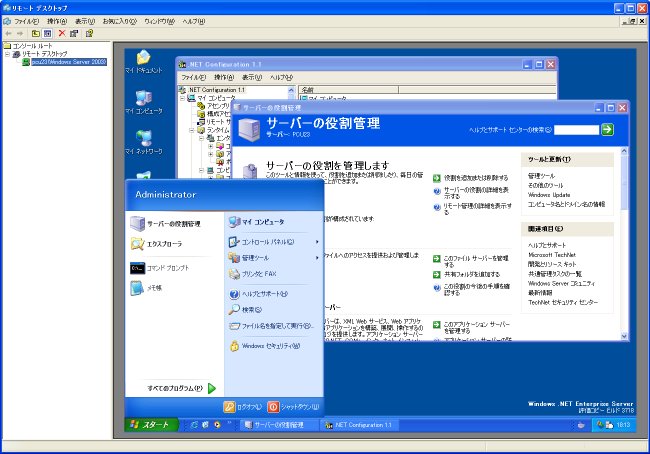
Task: Launch エクスプローラ from the Start menu
Action: click(157, 244)
